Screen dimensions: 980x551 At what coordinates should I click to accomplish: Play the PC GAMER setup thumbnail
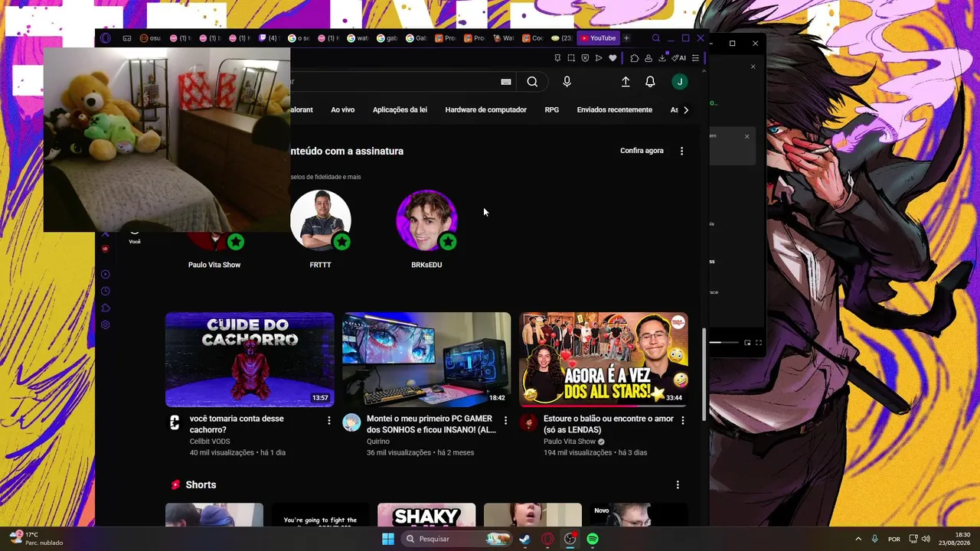click(x=426, y=360)
